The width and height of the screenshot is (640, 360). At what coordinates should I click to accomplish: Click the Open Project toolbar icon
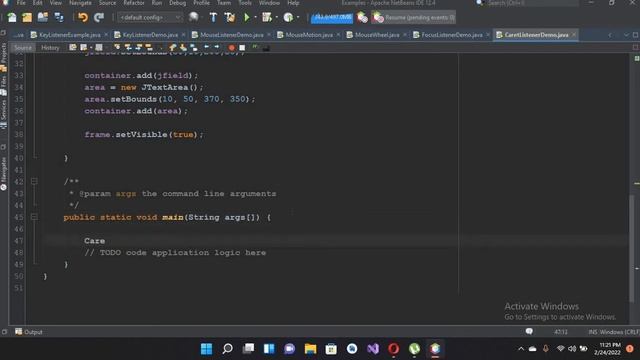tap(42, 17)
